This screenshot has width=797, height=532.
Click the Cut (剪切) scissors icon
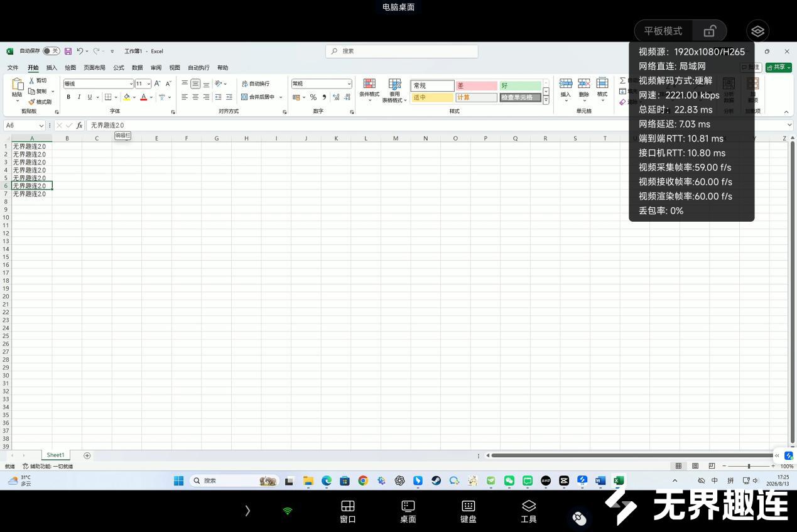pos(31,80)
